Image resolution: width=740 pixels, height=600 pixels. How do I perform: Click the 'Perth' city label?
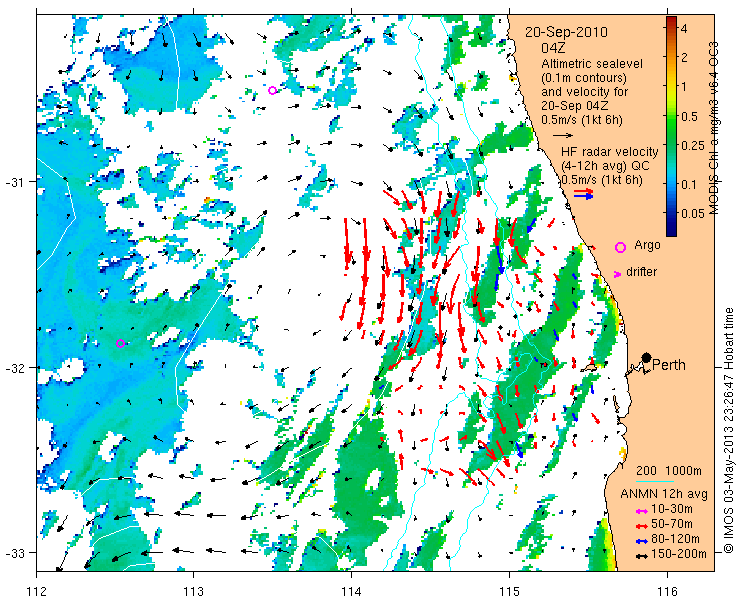pos(669,365)
